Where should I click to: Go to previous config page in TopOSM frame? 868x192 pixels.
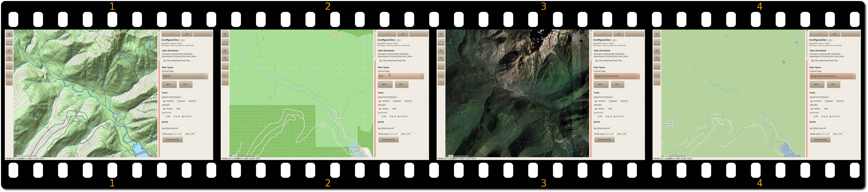click(171, 34)
